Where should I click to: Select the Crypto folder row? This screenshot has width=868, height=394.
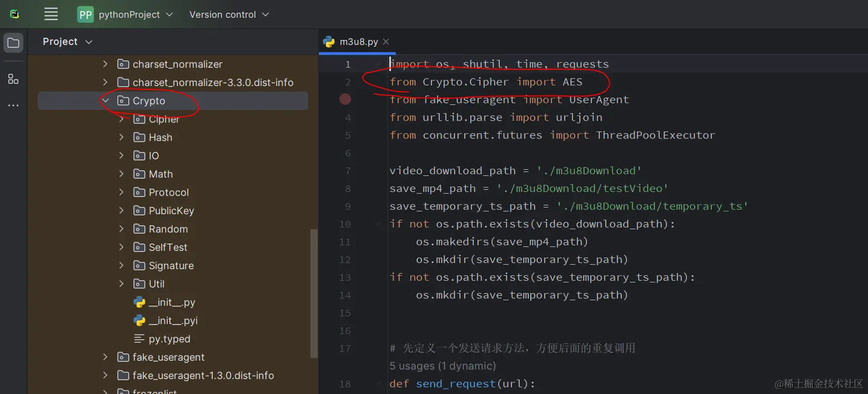point(173,100)
